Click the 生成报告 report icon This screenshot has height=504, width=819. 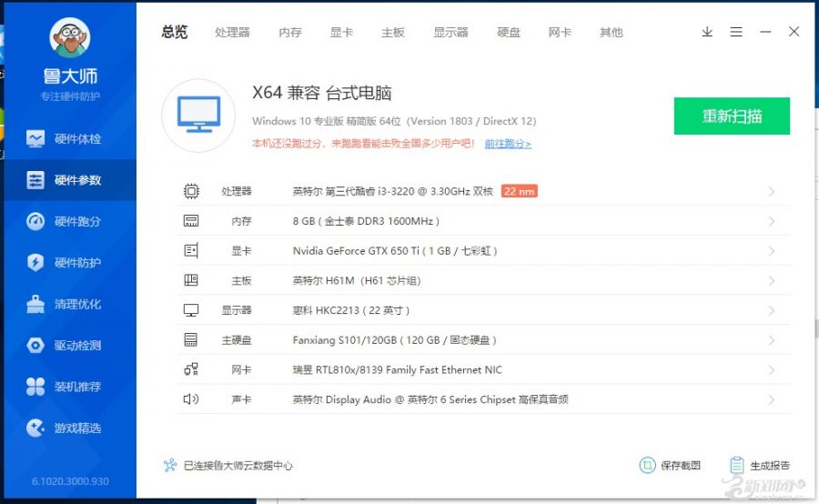point(737,465)
